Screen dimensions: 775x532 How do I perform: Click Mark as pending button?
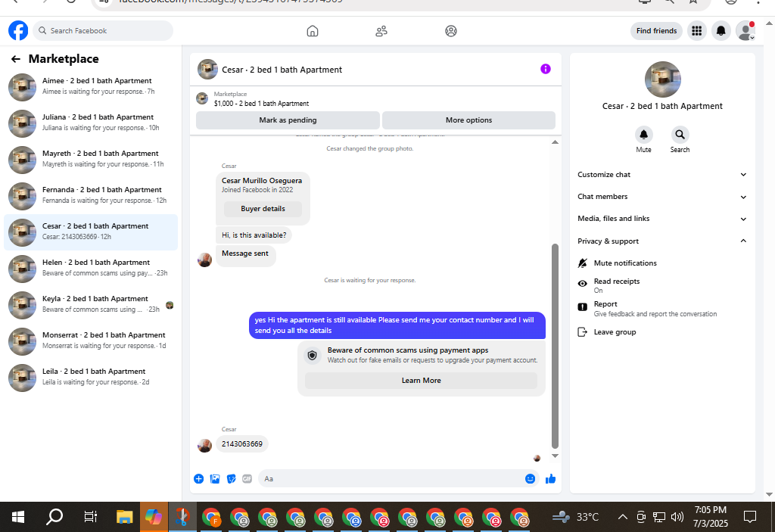(x=288, y=120)
